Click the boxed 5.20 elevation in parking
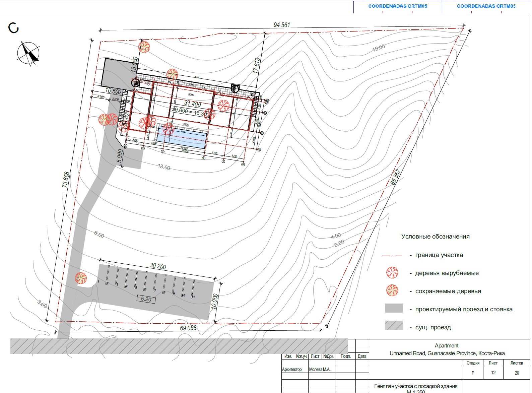This screenshot has width=532, height=393. (146, 299)
